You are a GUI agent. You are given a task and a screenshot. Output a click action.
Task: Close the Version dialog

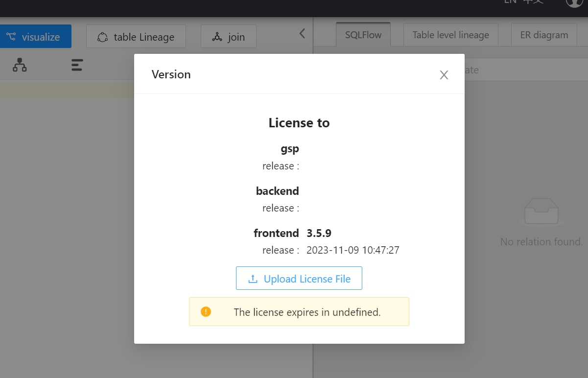[x=444, y=75]
